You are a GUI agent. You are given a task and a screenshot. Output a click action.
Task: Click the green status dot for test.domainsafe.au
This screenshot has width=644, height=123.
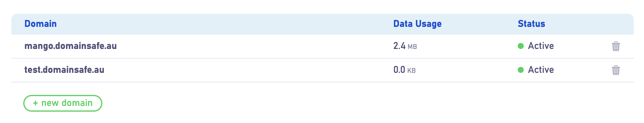click(521, 70)
